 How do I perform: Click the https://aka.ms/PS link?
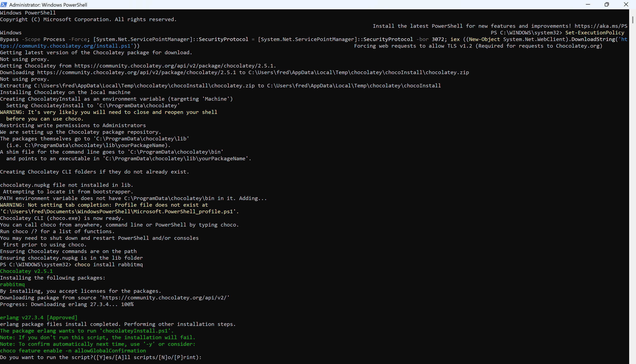[601, 26]
